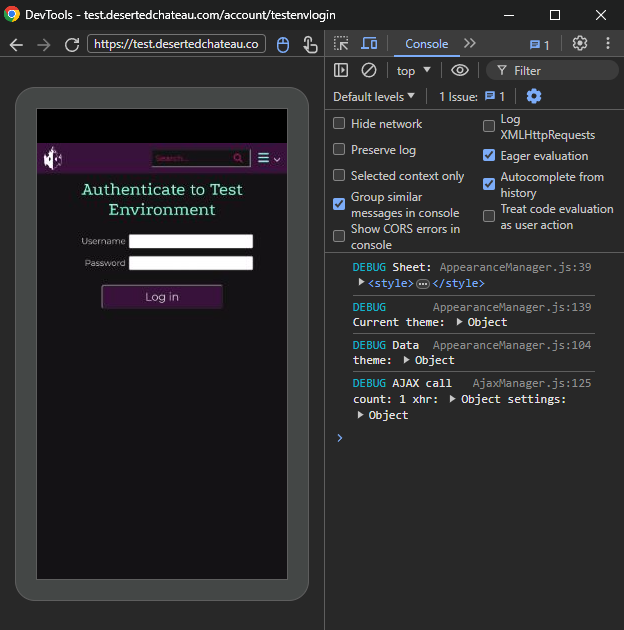Uncheck Eager evaluation checkbox
Viewport: 624px width, 630px height.
click(489, 156)
